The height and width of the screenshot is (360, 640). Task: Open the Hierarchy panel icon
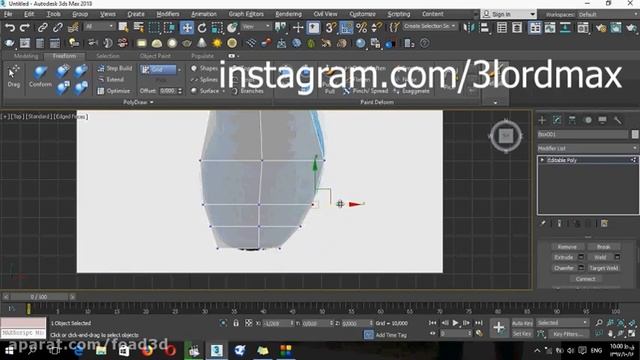[572, 120]
